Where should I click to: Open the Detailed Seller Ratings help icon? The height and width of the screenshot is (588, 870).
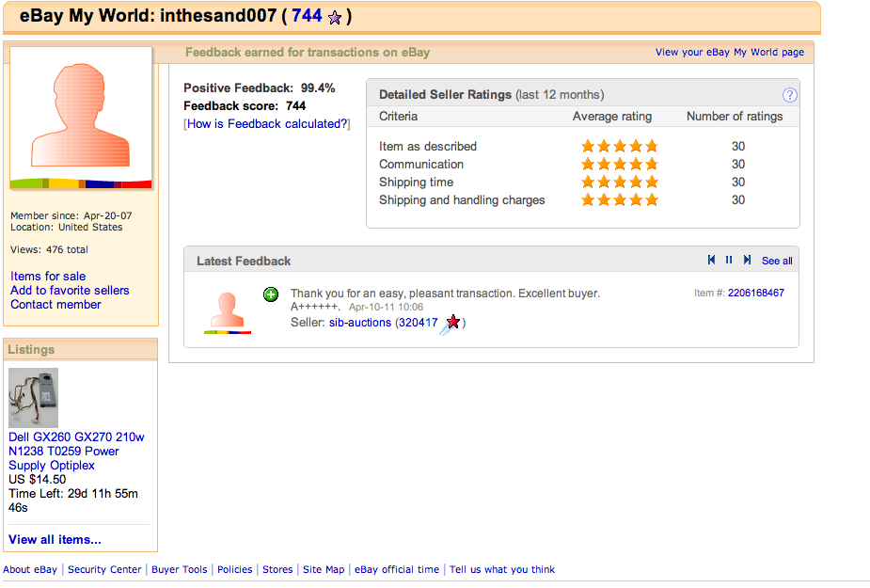[789, 95]
